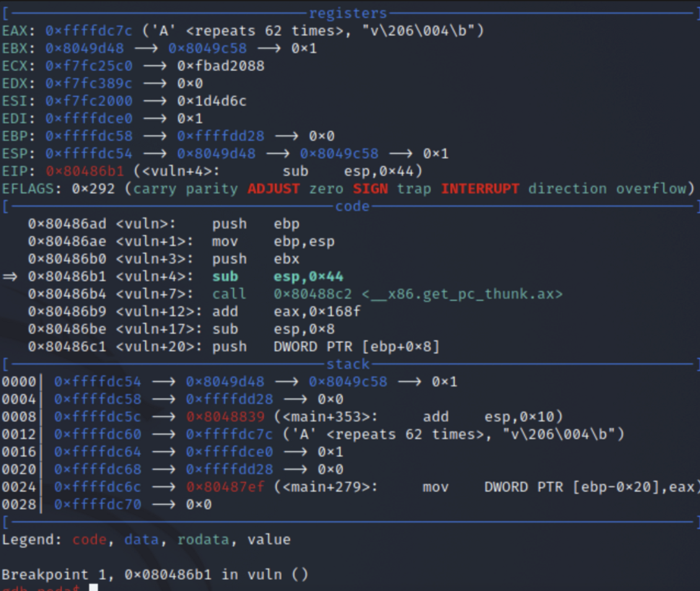The width and height of the screenshot is (700, 591).
Task: Click the registers section header
Action: point(348,13)
